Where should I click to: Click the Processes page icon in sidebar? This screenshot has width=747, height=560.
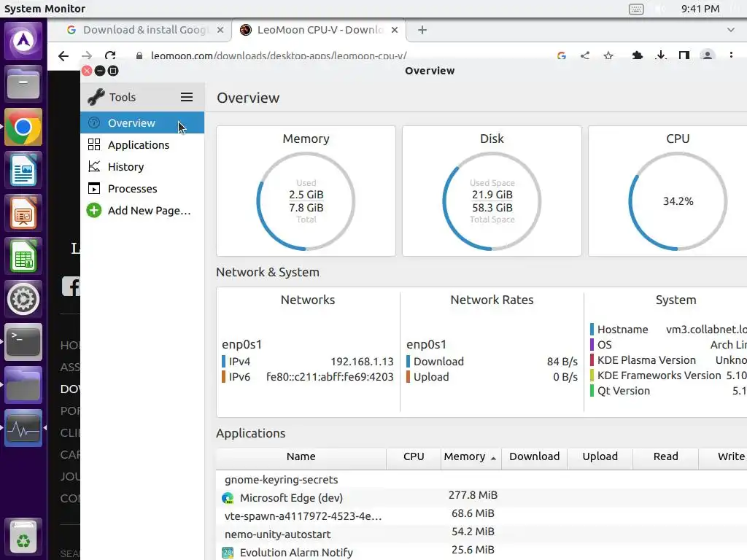[x=94, y=189]
